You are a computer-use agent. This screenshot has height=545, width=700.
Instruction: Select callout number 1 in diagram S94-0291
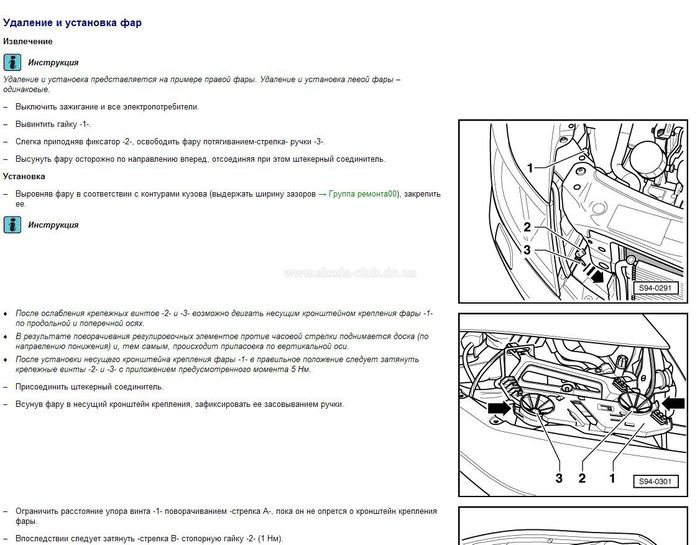click(x=530, y=168)
